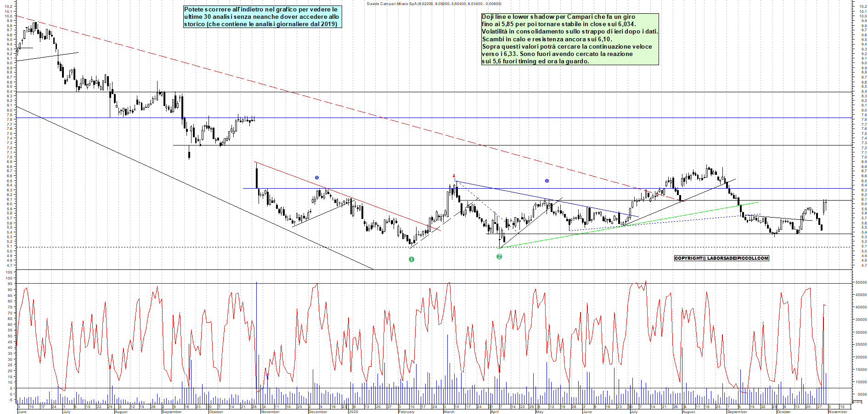The height and width of the screenshot is (414, 868).
Task: Select the cyan 'Potete scorrere all'indietro' note box
Action: coord(262,17)
